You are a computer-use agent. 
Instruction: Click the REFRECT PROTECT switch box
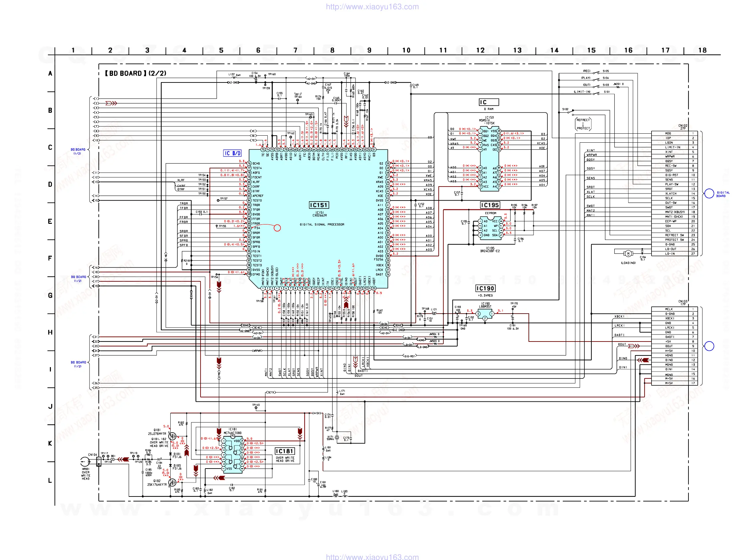(583, 124)
